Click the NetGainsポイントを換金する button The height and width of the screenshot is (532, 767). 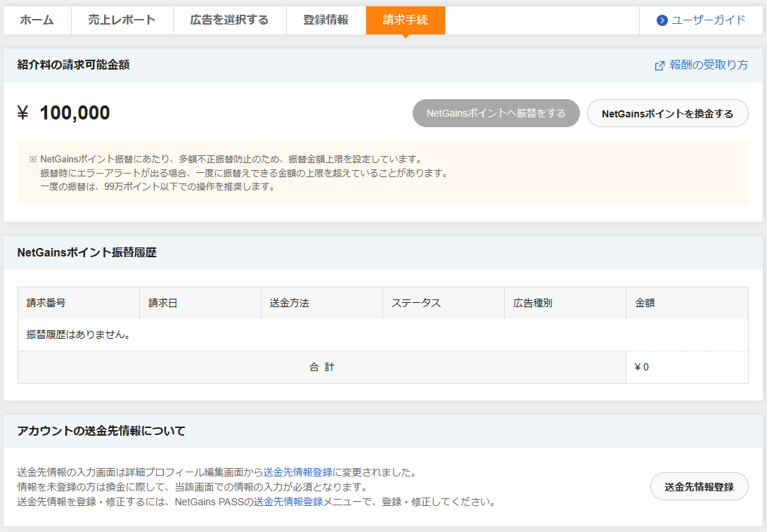pos(667,113)
